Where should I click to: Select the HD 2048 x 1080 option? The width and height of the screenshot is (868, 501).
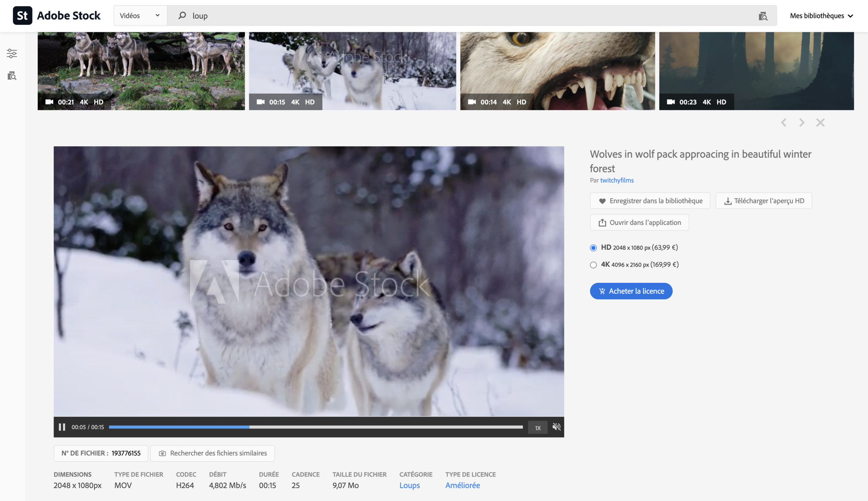[x=593, y=248]
